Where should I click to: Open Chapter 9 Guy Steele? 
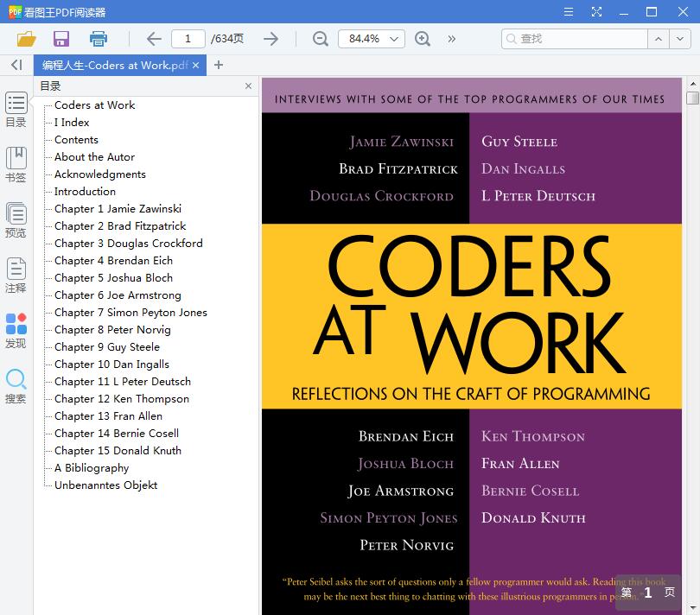(x=107, y=347)
